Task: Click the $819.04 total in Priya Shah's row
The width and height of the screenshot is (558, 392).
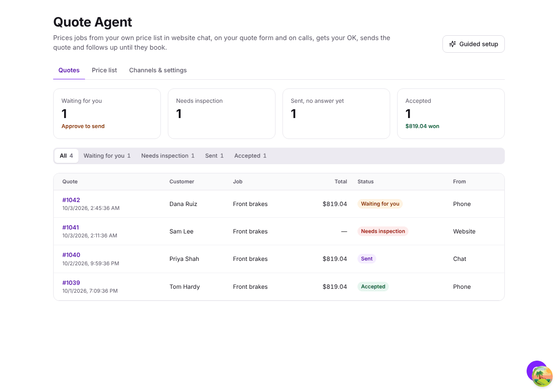Action: click(335, 259)
